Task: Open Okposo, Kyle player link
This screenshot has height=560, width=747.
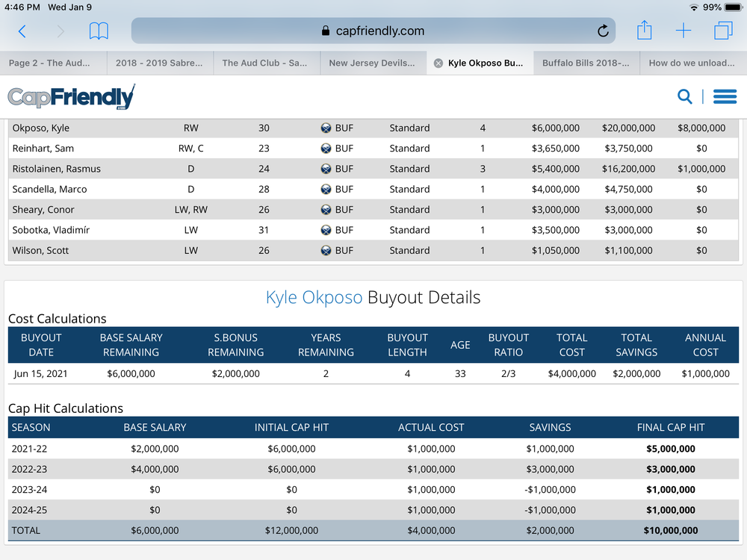Action: tap(41, 128)
